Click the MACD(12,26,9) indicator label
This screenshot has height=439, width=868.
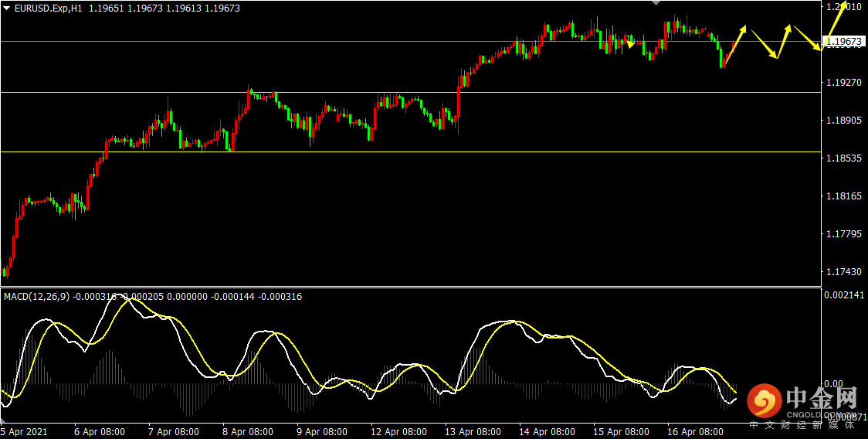(36, 297)
